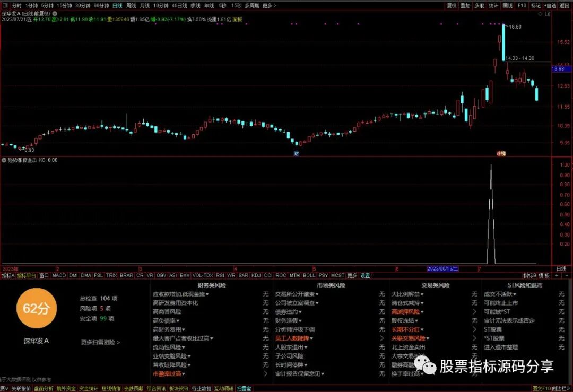This screenshot has width=573, height=392.
Task: Add stock via +自选 button
Action: click(x=550, y=5)
